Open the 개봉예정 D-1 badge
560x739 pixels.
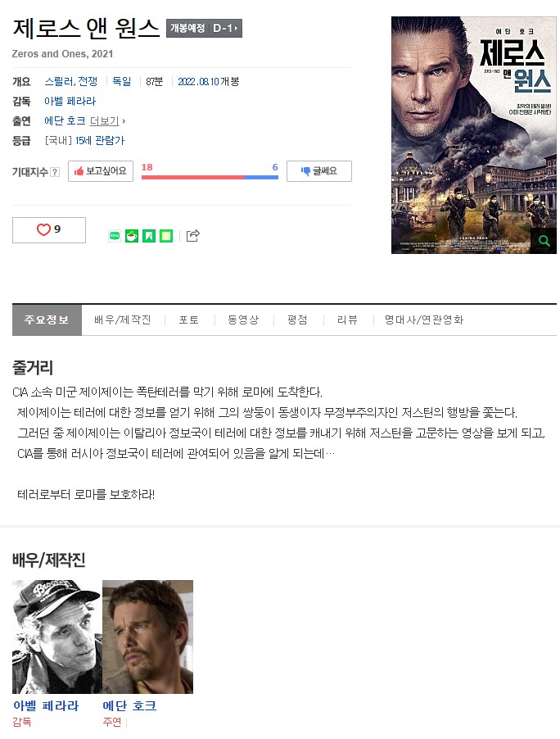(x=204, y=29)
